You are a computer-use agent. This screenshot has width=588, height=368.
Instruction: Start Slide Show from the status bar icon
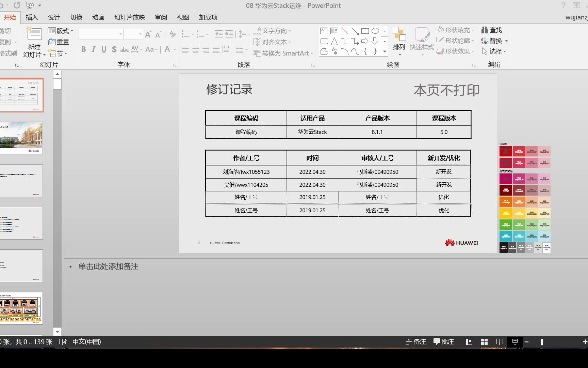pos(515,342)
